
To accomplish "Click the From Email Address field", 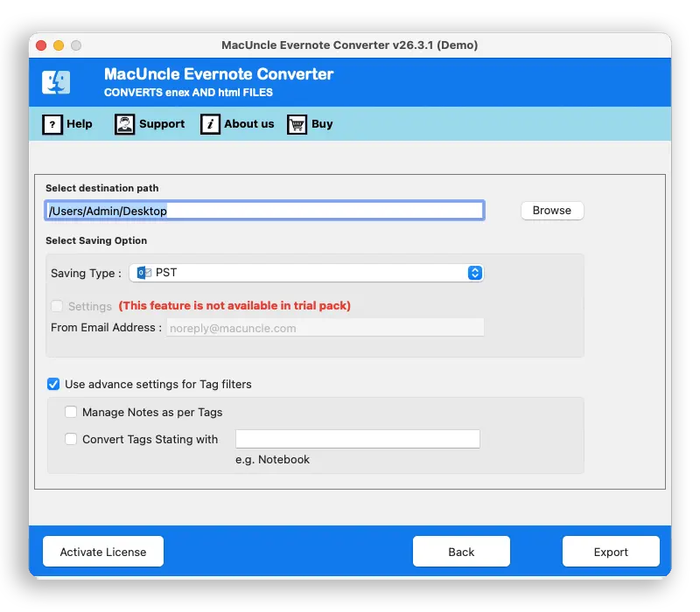I will click(x=325, y=328).
